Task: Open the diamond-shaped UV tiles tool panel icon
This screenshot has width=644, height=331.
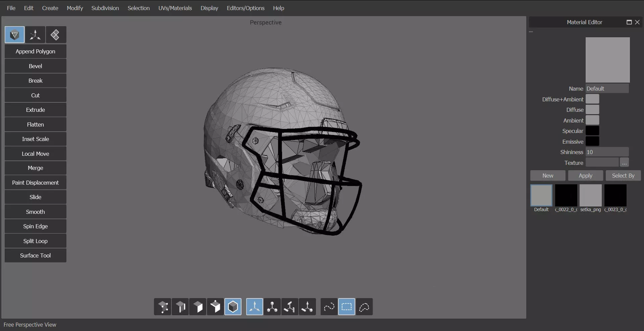Action: coord(56,35)
